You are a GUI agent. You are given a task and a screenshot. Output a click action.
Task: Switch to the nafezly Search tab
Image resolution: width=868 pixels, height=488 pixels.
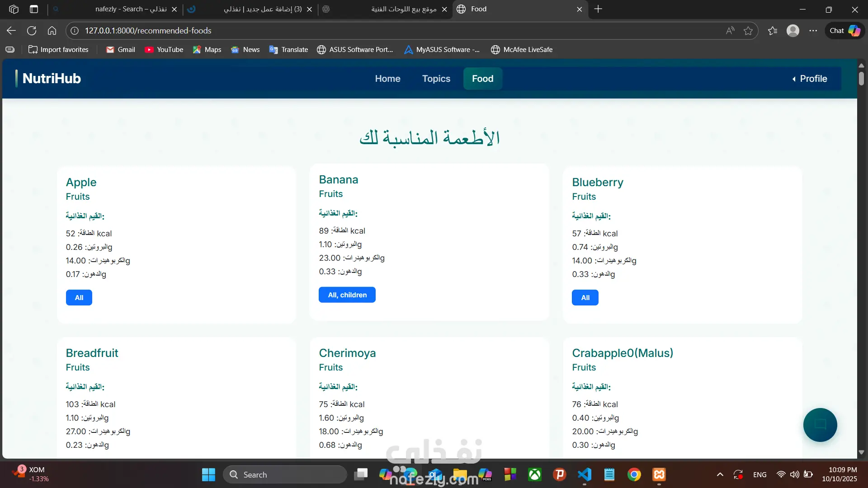point(131,9)
